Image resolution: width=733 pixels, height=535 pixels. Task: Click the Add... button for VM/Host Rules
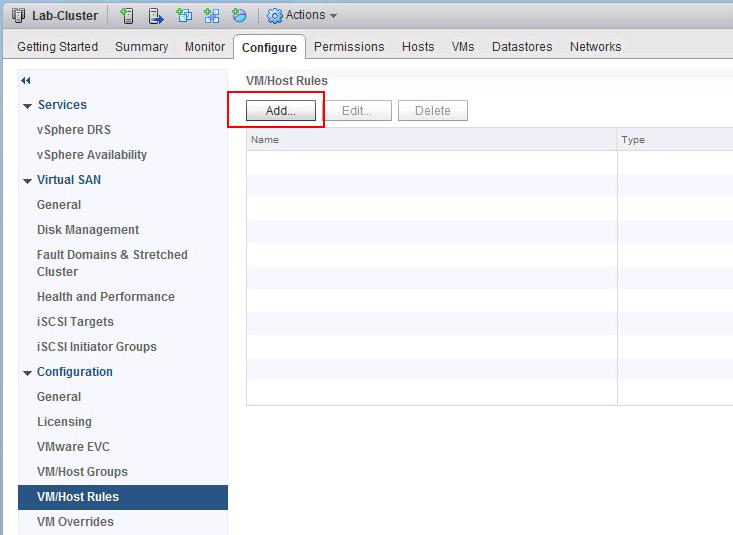coord(281,111)
